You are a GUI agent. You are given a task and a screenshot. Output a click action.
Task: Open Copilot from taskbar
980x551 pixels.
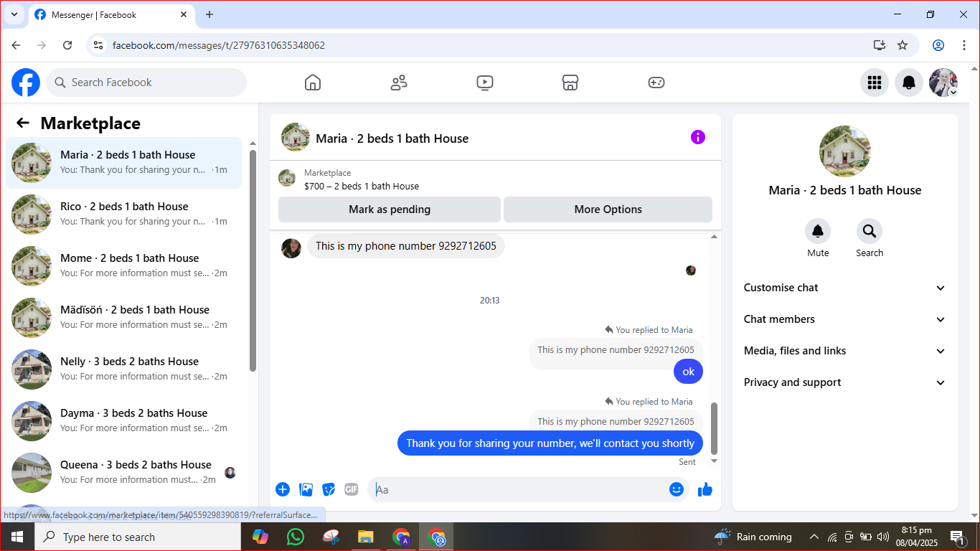pyautogui.click(x=260, y=537)
